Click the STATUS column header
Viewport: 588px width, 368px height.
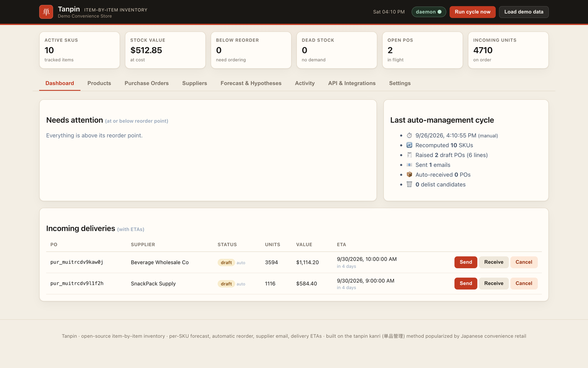[x=227, y=245]
